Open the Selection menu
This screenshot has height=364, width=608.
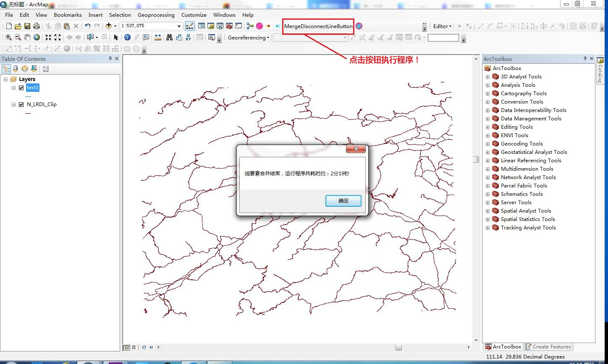pyautogui.click(x=120, y=15)
